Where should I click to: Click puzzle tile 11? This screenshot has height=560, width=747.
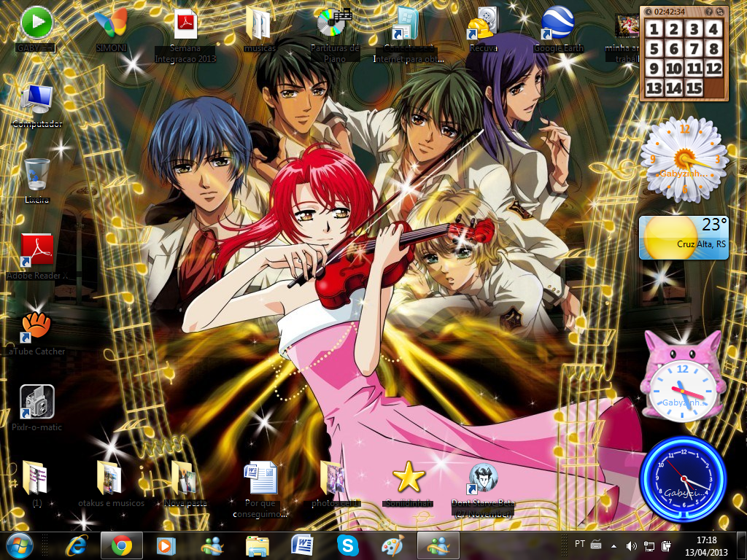click(694, 69)
